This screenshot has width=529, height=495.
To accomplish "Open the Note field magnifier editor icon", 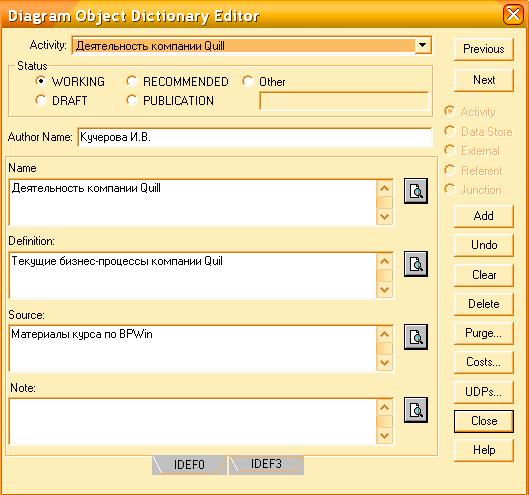I will pyautogui.click(x=416, y=410).
